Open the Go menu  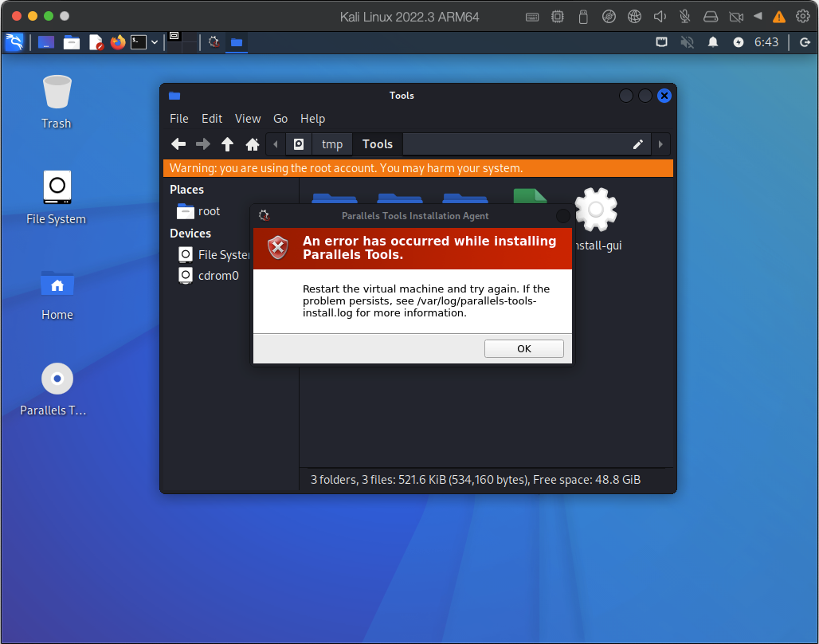[x=280, y=119]
